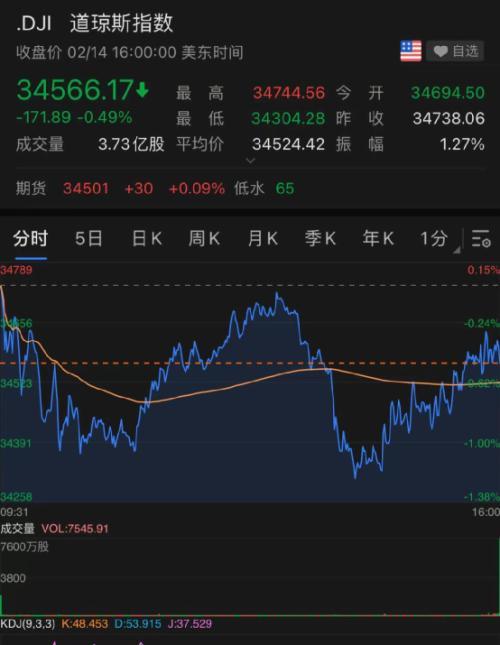
Task: Add index to 自选 watchlist
Action: 455,51
